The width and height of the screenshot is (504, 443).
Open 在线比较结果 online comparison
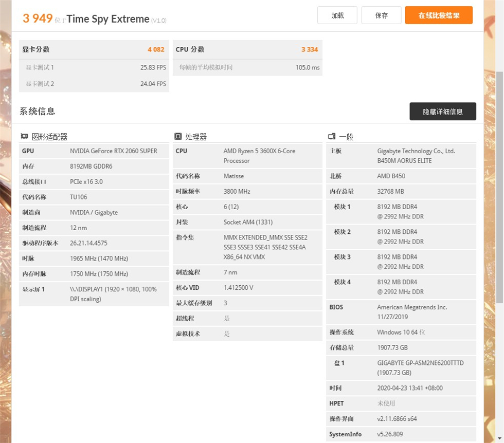click(x=439, y=15)
